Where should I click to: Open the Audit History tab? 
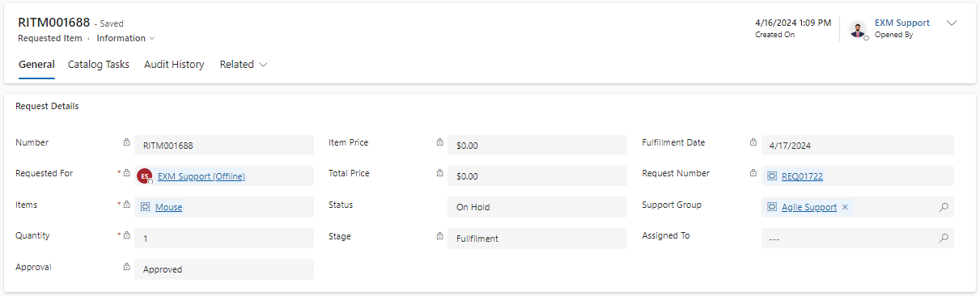pos(174,65)
